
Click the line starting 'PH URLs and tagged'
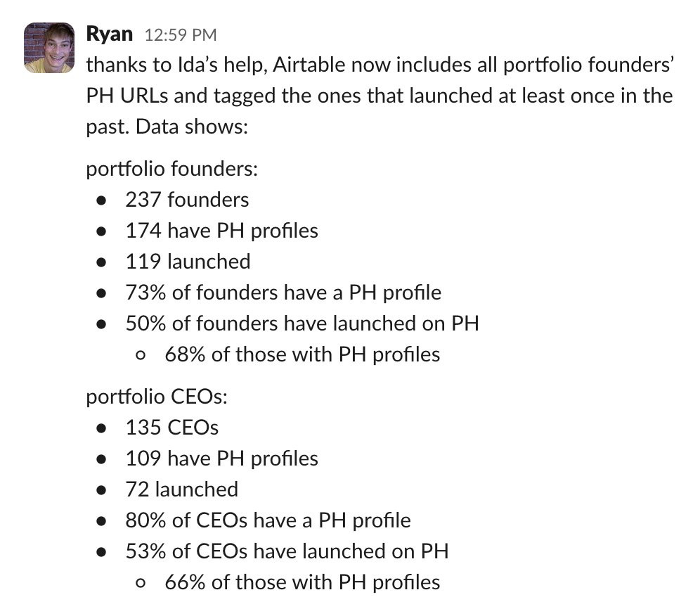(380, 96)
